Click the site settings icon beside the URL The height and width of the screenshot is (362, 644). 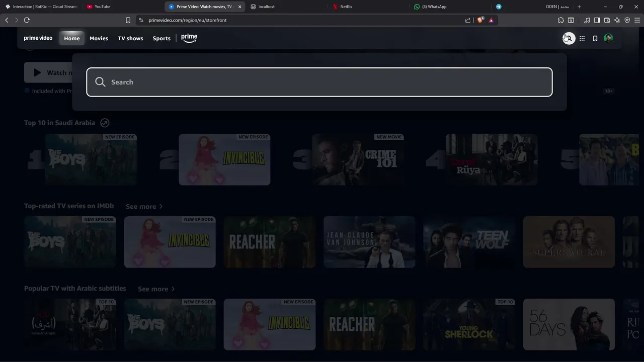pyautogui.click(x=141, y=20)
